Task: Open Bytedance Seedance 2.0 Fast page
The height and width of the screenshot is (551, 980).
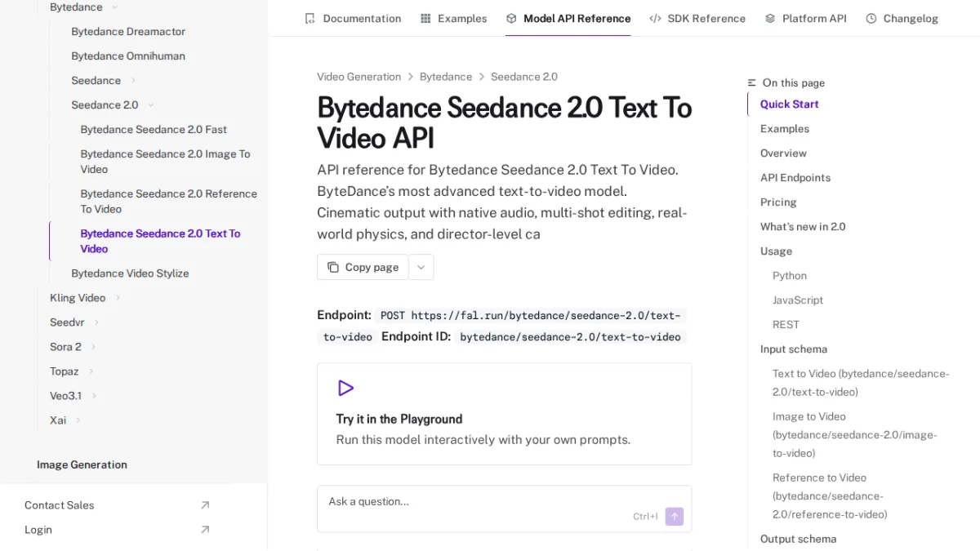Action: point(154,130)
